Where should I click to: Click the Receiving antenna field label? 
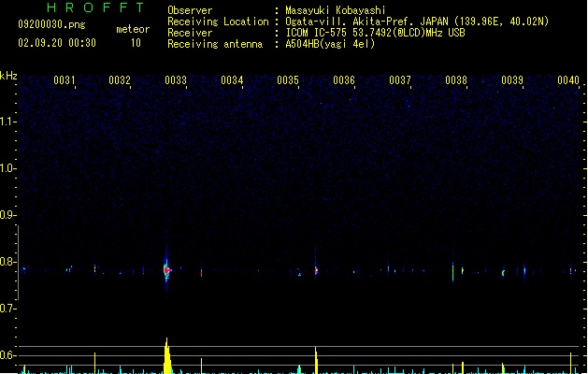215,44
